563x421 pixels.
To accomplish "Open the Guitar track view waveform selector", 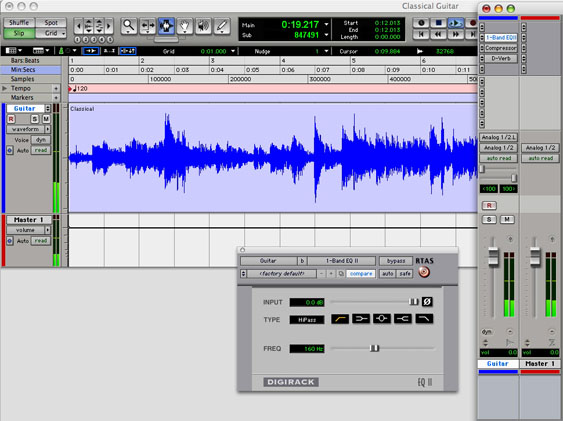I will (x=29, y=129).
